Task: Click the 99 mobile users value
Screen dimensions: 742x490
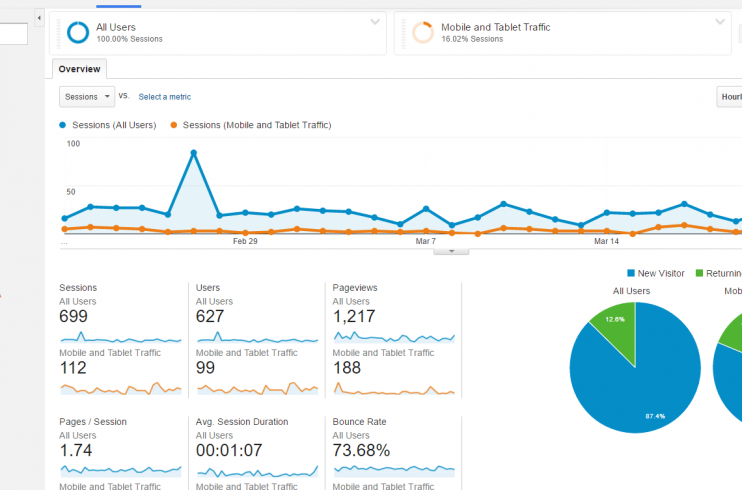Action: point(205,368)
